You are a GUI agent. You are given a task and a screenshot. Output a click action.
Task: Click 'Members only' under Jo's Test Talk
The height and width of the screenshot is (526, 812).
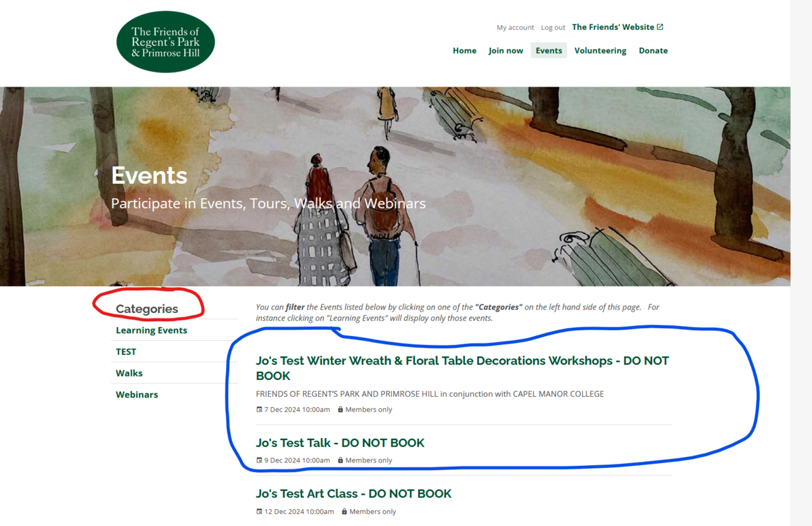click(369, 460)
